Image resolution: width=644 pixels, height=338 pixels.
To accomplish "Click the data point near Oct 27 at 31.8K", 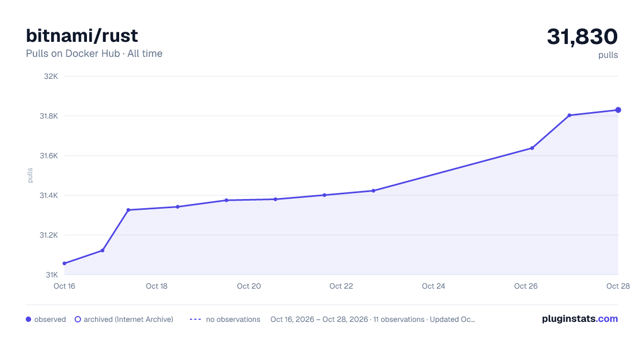I will coord(569,115).
